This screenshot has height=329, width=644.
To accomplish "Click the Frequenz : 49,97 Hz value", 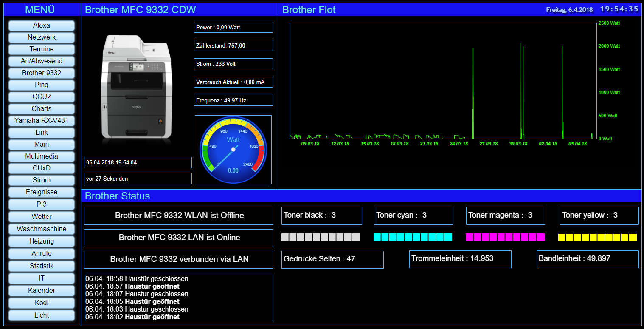I will click(x=233, y=100).
